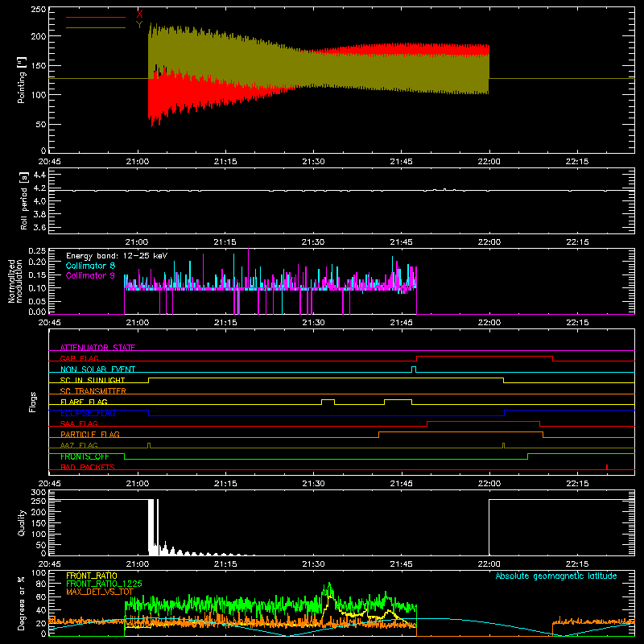Click the Y legend letter

[139, 25]
